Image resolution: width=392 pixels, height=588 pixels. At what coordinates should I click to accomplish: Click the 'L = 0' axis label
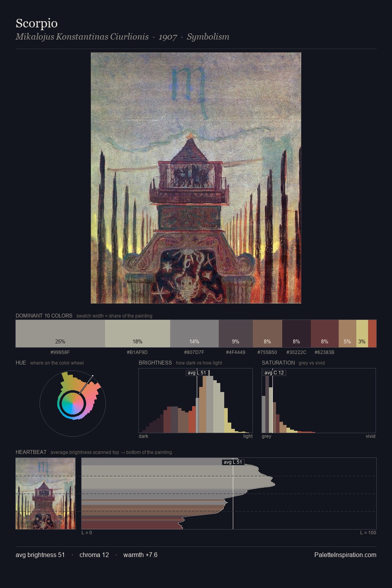point(87,533)
